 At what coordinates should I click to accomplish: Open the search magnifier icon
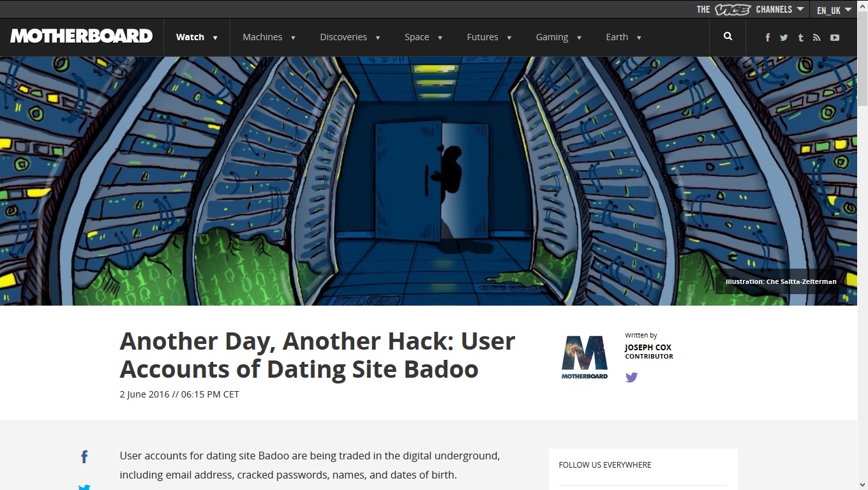(x=728, y=37)
